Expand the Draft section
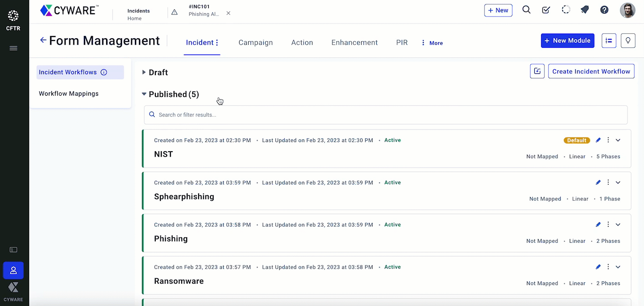The image size is (644, 306). (x=144, y=72)
